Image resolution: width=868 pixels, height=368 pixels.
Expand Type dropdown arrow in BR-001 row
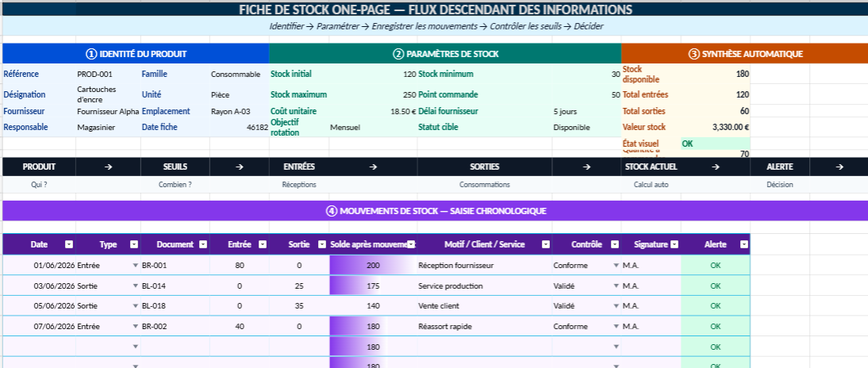click(135, 266)
